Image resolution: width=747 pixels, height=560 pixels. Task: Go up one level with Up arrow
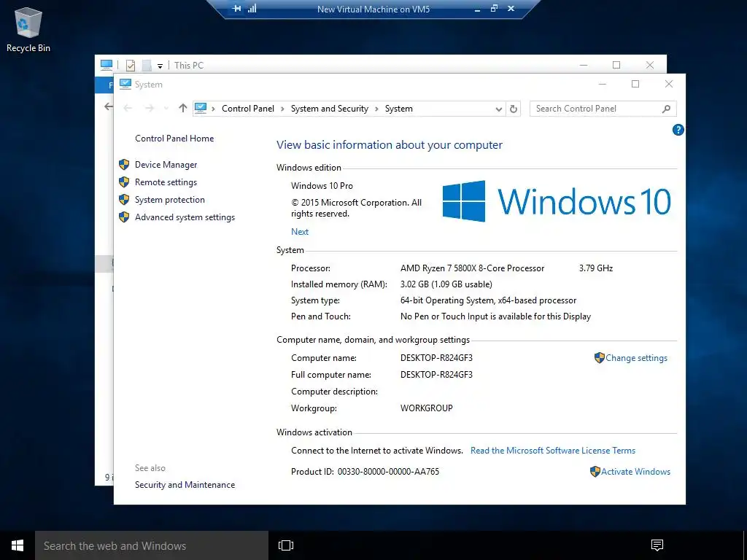(x=183, y=109)
